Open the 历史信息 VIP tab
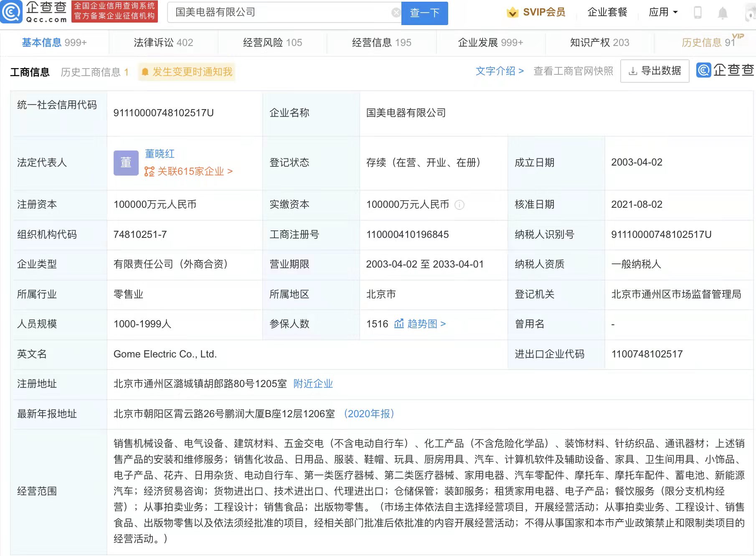 coord(708,42)
